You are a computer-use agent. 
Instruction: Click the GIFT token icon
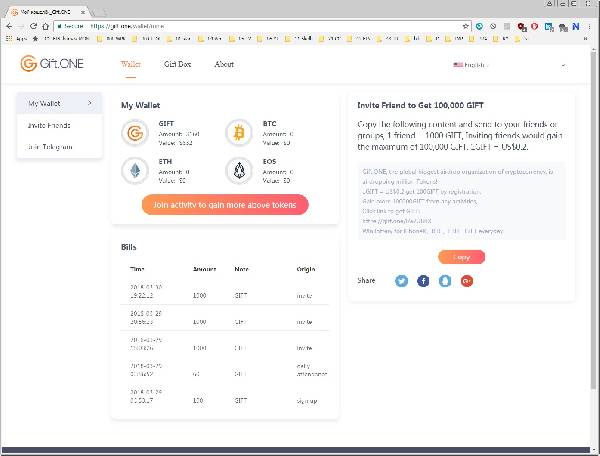coord(135,133)
